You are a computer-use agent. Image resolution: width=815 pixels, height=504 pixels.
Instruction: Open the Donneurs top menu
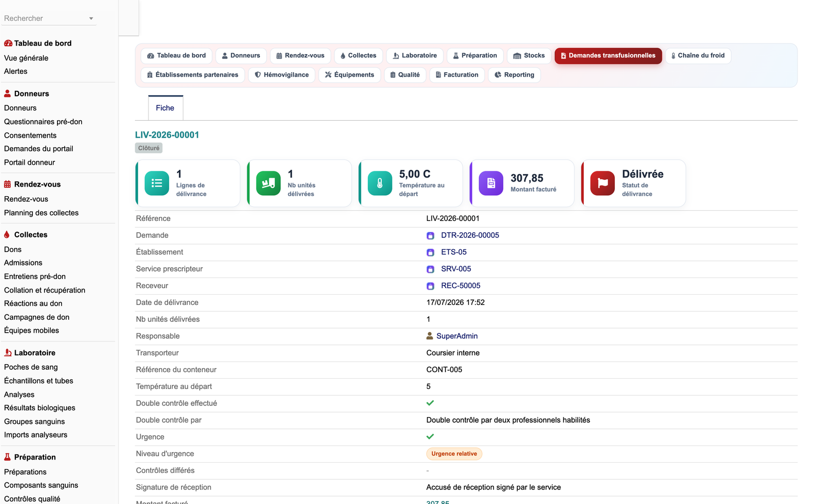pyautogui.click(x=241, y=56)
